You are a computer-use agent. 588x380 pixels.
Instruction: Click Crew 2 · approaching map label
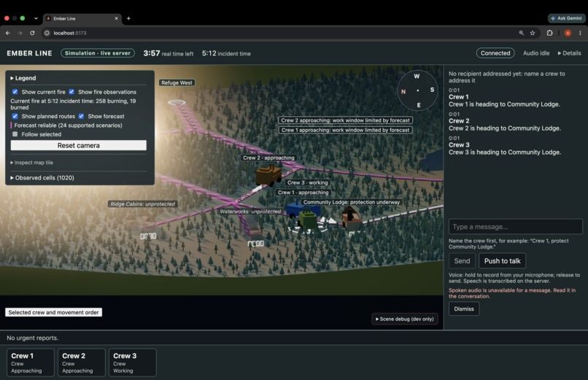(268, 158)
